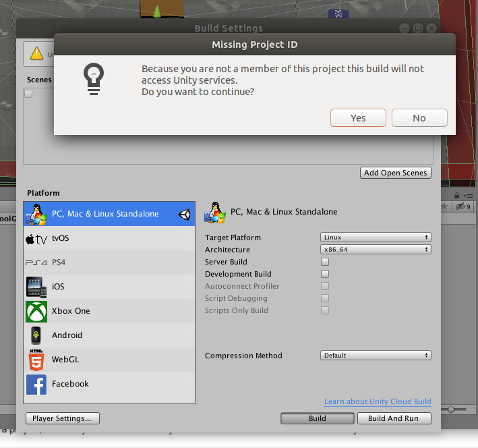This screenshot has height=448, width=478.
Task: Click the Add Open Scenes button
Action: click(x=395, y=173)
